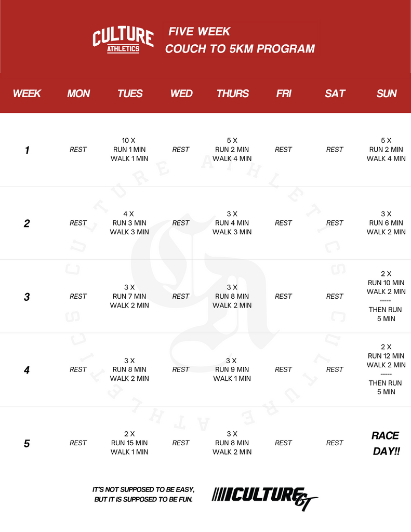Click Week 4 Tuesday Run 8 Min workout
Viewport: 411px width, 532px height.
(x=129, y=369)
